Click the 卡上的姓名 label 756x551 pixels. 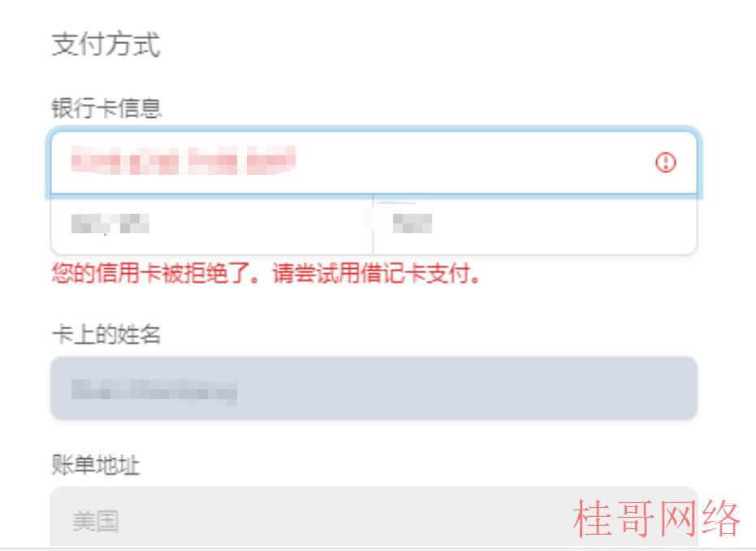point(106,334)
